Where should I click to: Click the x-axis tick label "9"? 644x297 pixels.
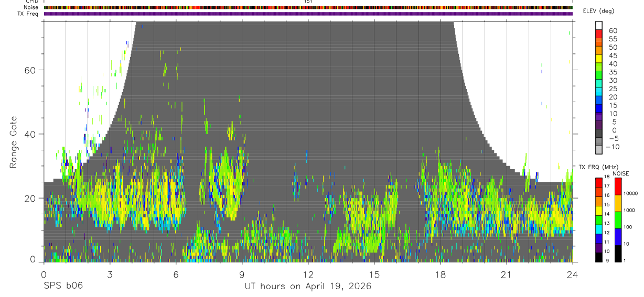[x=242, y=274]
